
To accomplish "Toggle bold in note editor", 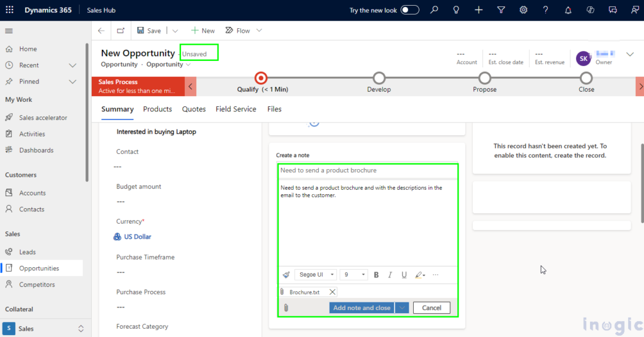I will pyautogui.click(x=376, y=275).
